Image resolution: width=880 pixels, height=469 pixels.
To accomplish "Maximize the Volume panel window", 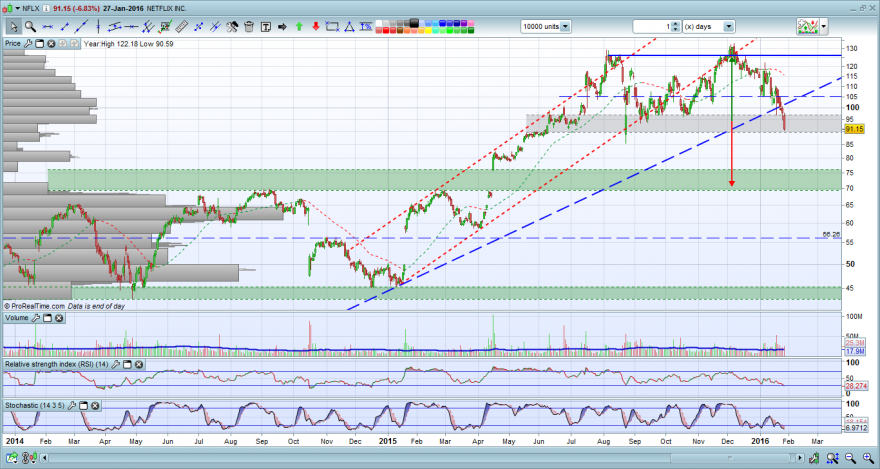I will pyautogui.click(x=47, y=318).
